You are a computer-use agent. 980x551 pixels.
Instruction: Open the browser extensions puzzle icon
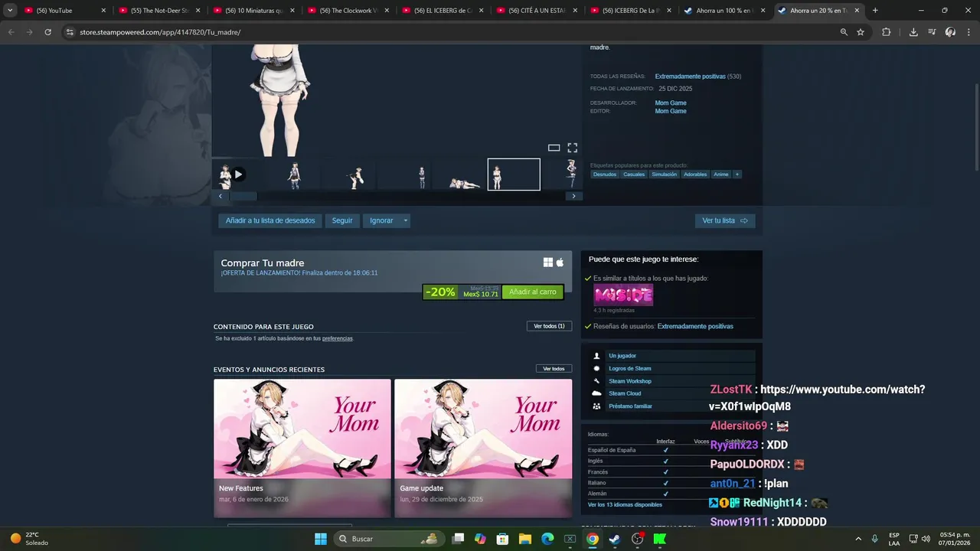[x=887, y=32]
